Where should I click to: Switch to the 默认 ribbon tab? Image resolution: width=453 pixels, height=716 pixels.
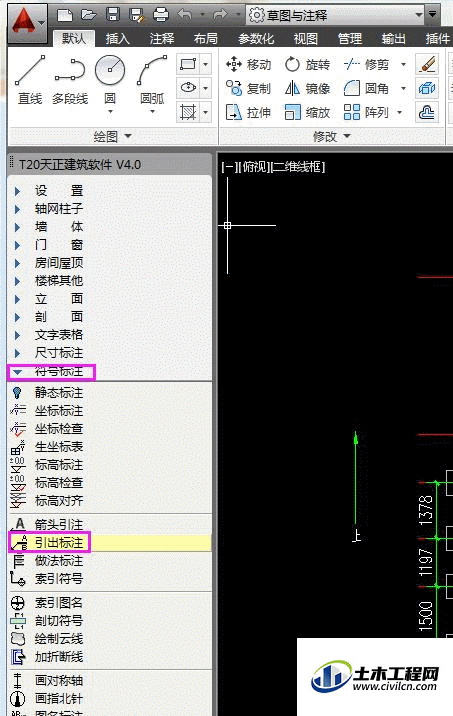74,38
